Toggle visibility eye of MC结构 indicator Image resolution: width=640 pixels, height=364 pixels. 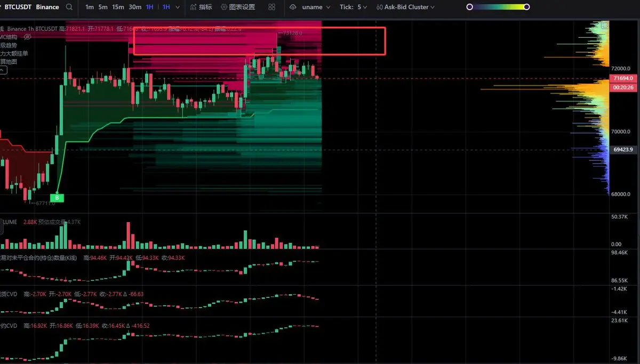[x=28, y=37]
